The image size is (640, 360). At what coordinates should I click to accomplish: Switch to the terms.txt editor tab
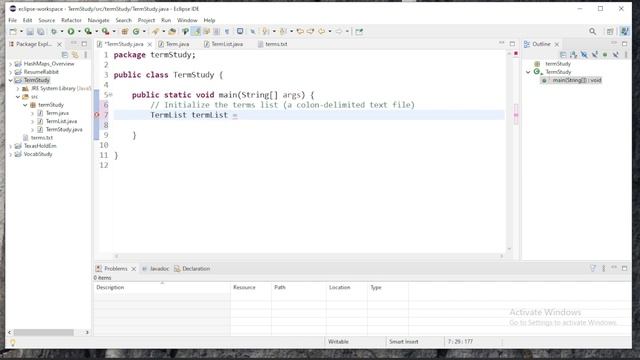273,44
